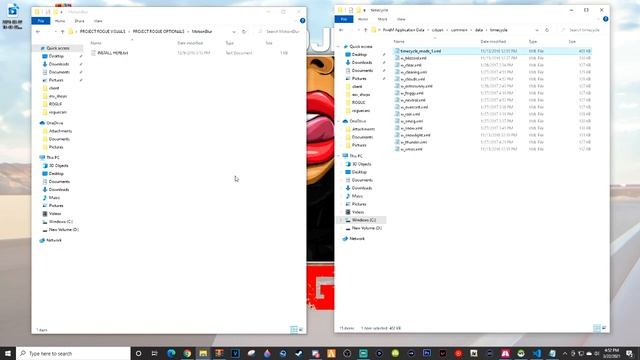
Task: Show hidden system tray icons
Action: tap(565, 353)
